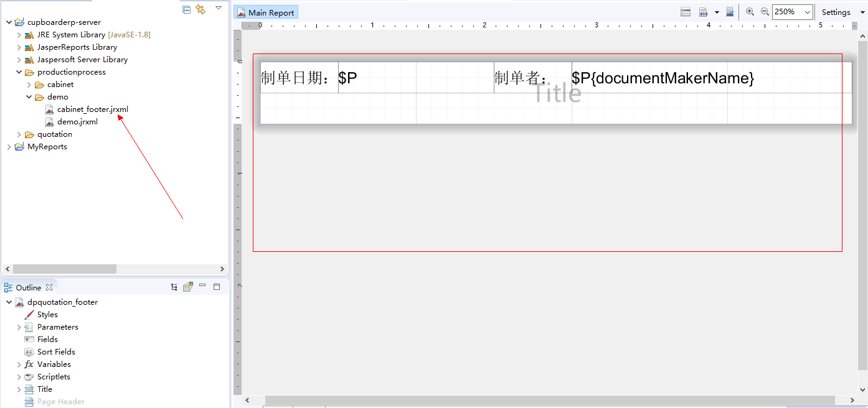Screen dimensions: 868x408
Task: Maximize the Outline panel
Action: [x=217, y=287]
